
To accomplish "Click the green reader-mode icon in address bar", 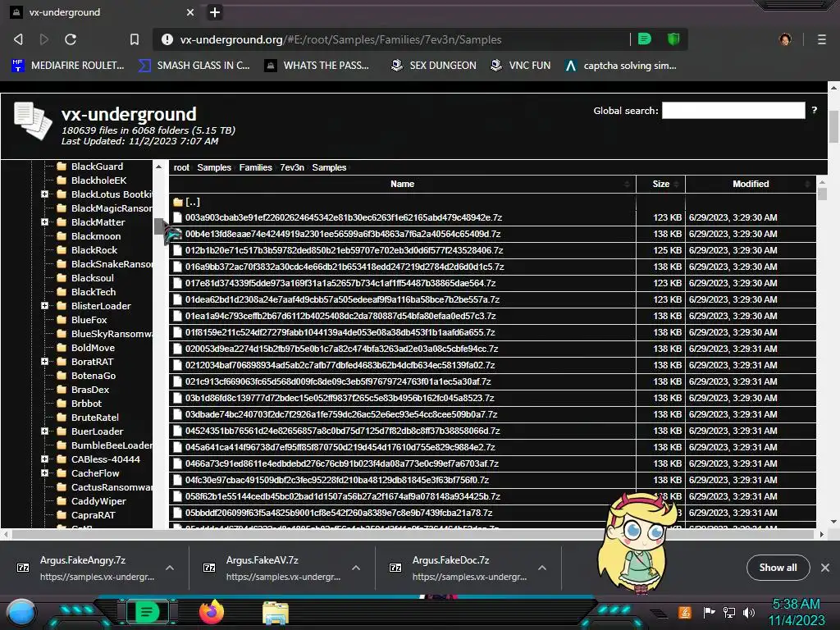I will [x=645, y=39].
